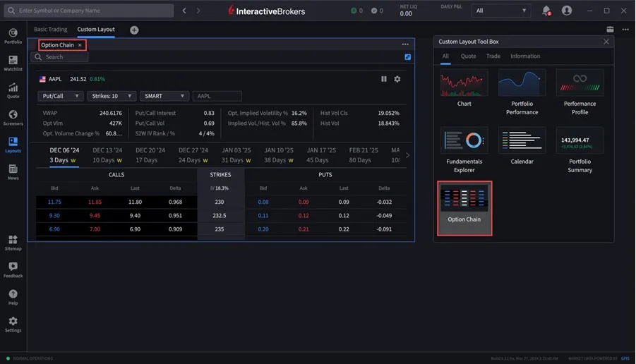Open the Feedback sidebar icon
Viewport: 636px width, 364px height.
13,269
